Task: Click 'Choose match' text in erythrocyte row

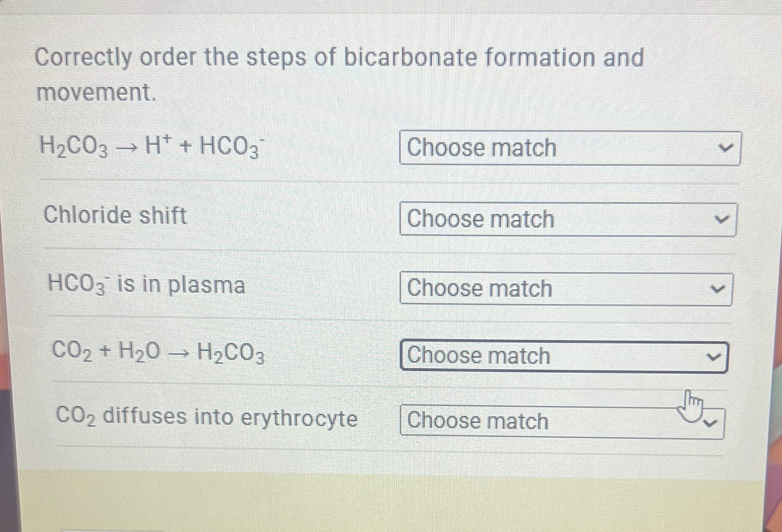Action: click(478, 421)
